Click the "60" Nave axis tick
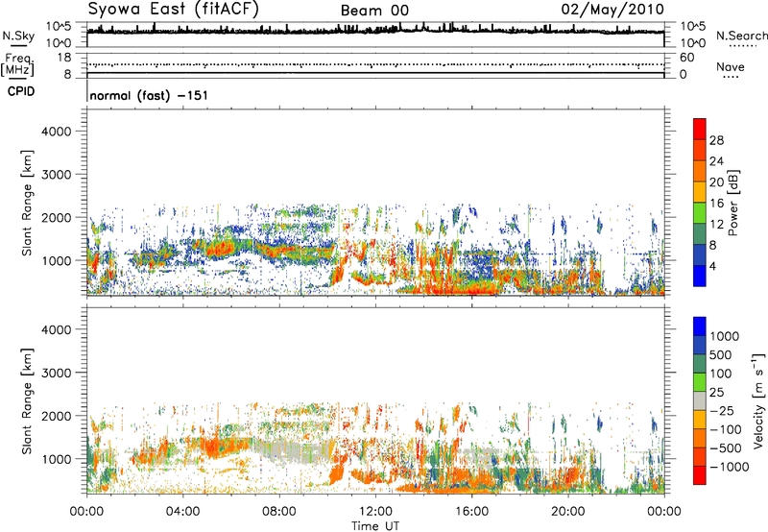 686,58
